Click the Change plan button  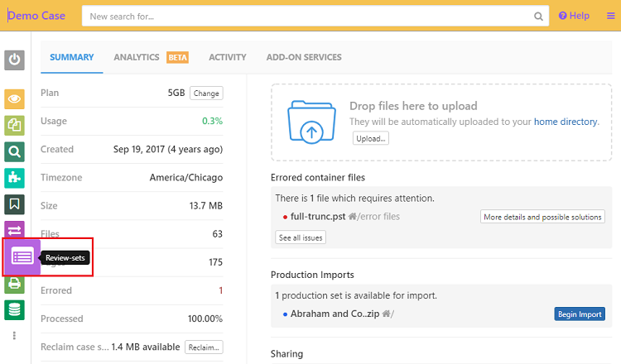point(206,93)
